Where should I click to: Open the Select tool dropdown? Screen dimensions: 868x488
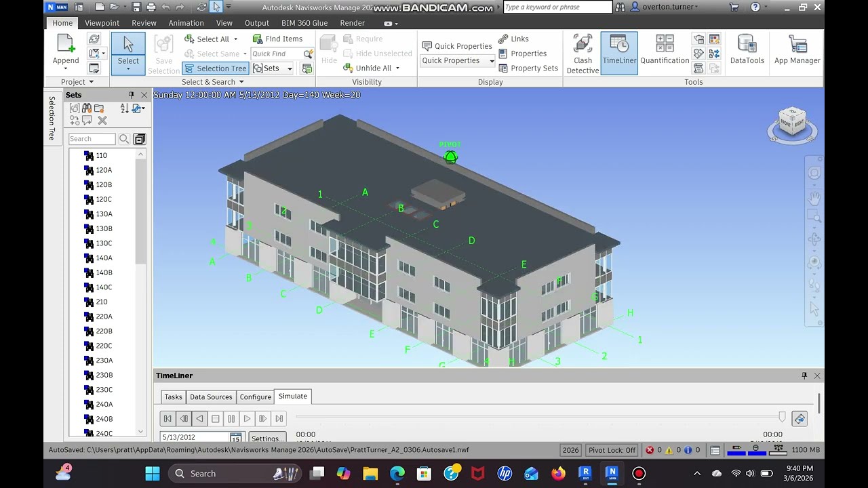tap(127, 68)
